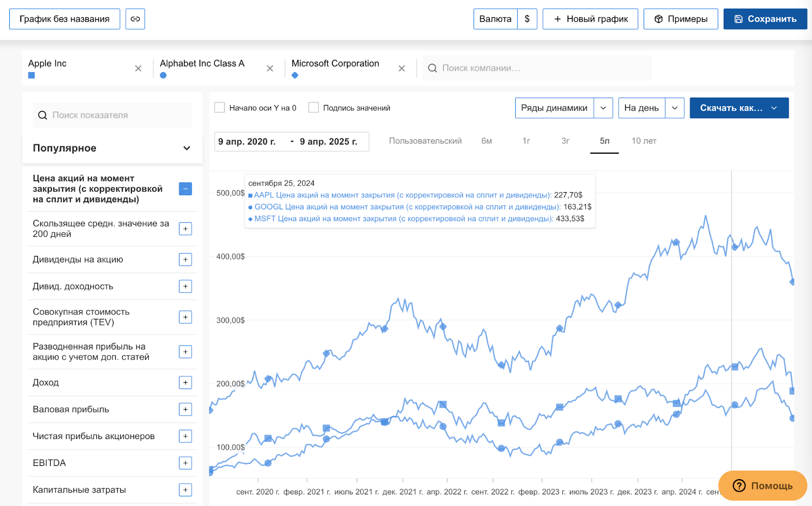Select 3г range tab
Screen dimensions: 812x506
tap(565, 141)
